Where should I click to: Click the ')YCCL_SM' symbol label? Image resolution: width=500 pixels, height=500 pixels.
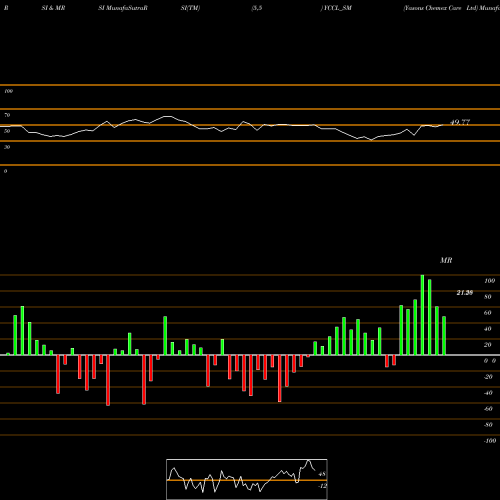[336, 8]
